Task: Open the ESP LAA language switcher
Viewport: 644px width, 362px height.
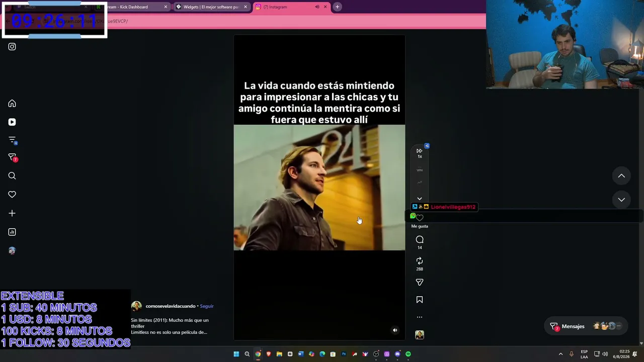Action: tap(584, 354)
